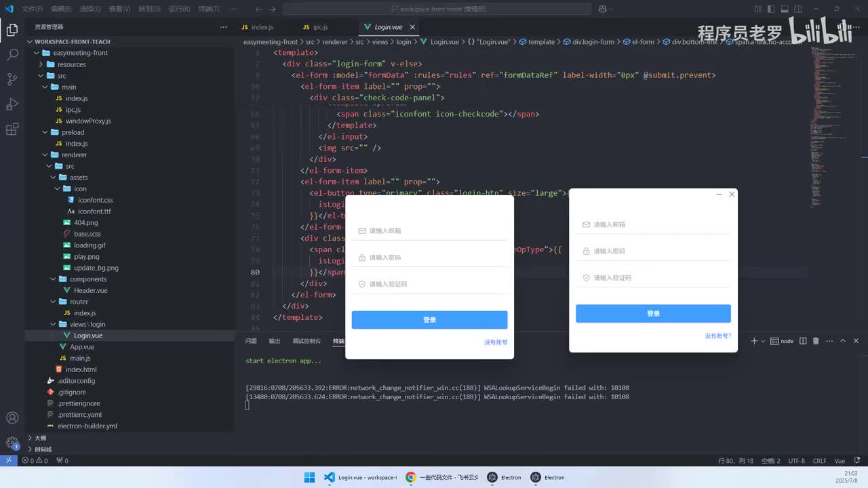Open the Explorer panel more actions menu
This screenshot has width=868, height=488.
coord(224,27)
